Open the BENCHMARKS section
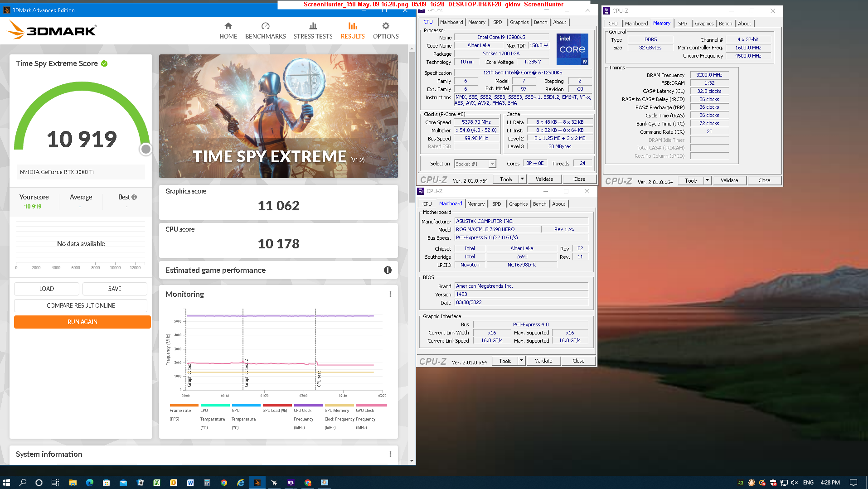This screenshot has width=868, height=489. (x=265, y=31)
